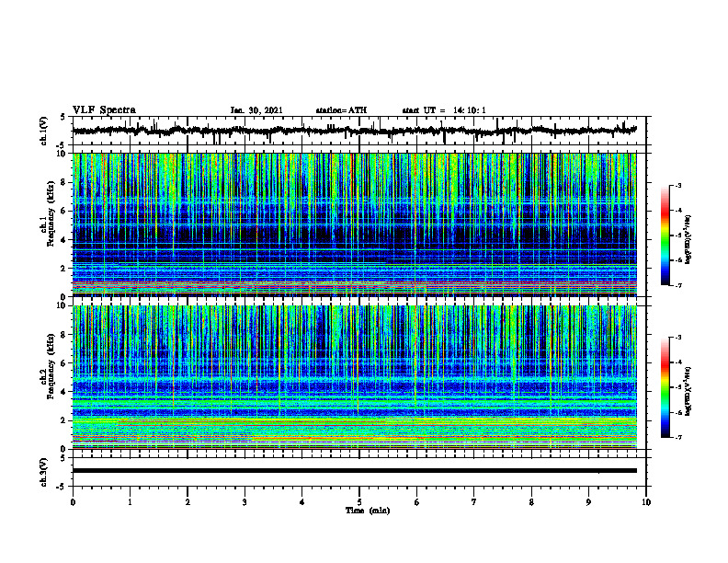Click the ch.2 spectrogram color scale bar
Screen dimensions: 728x563
click(665, 387)
